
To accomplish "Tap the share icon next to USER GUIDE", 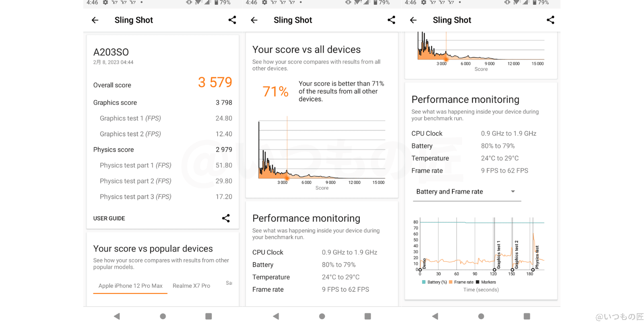I will [x=226, y=218].
